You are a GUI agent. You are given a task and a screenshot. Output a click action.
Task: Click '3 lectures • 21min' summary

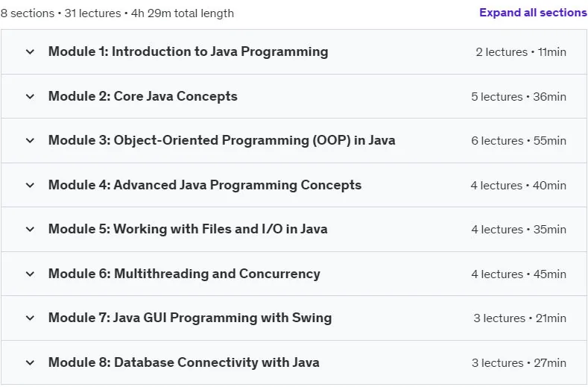click(519, 318)
